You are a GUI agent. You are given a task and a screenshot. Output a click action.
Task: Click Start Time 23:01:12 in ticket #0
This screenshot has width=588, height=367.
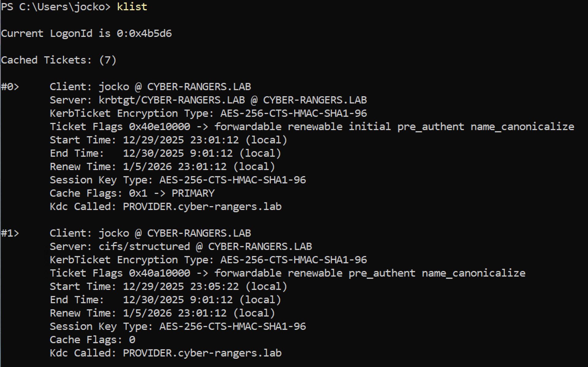pos(214,140)
